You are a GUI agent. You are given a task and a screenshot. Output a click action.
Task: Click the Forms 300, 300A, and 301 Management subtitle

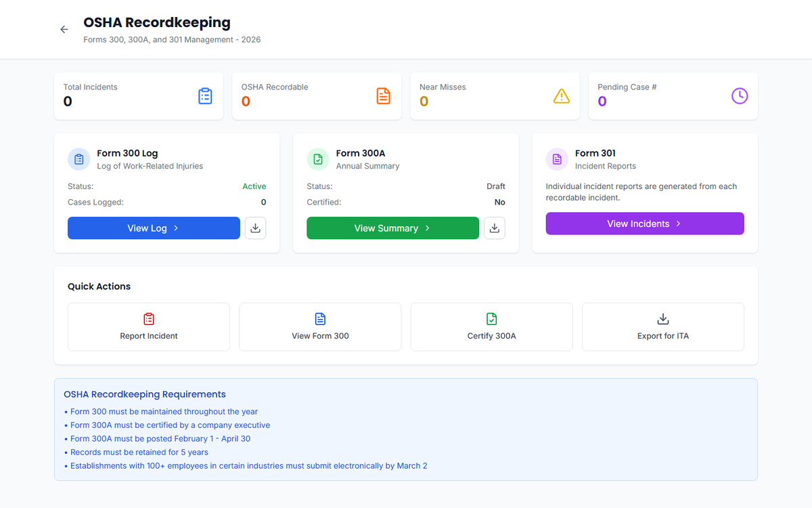click(172, 40)
